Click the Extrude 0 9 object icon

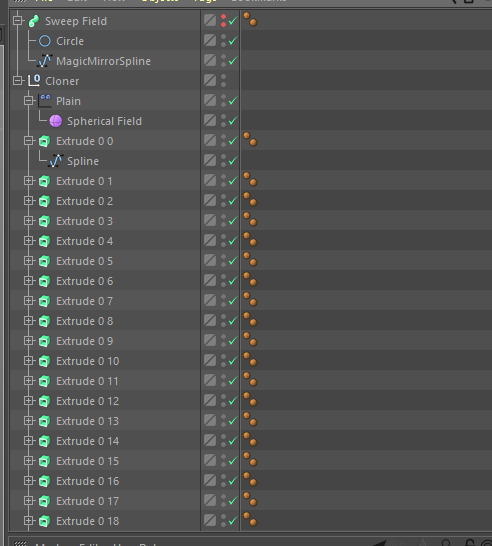point(45,341)
